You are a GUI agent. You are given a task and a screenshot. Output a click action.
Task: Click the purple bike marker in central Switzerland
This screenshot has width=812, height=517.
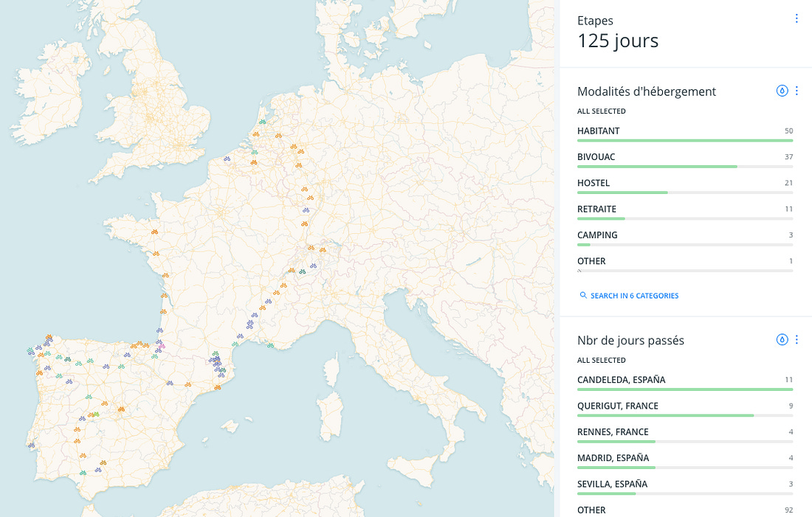[313, 266]
